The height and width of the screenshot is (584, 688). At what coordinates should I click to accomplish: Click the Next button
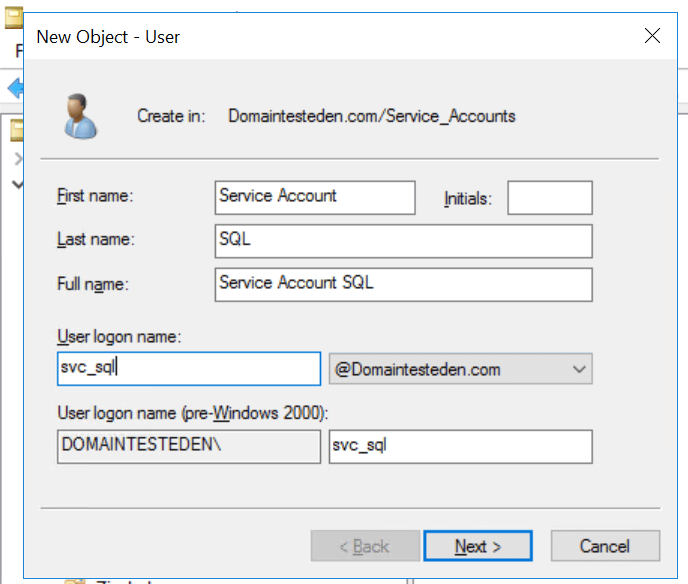478,546
